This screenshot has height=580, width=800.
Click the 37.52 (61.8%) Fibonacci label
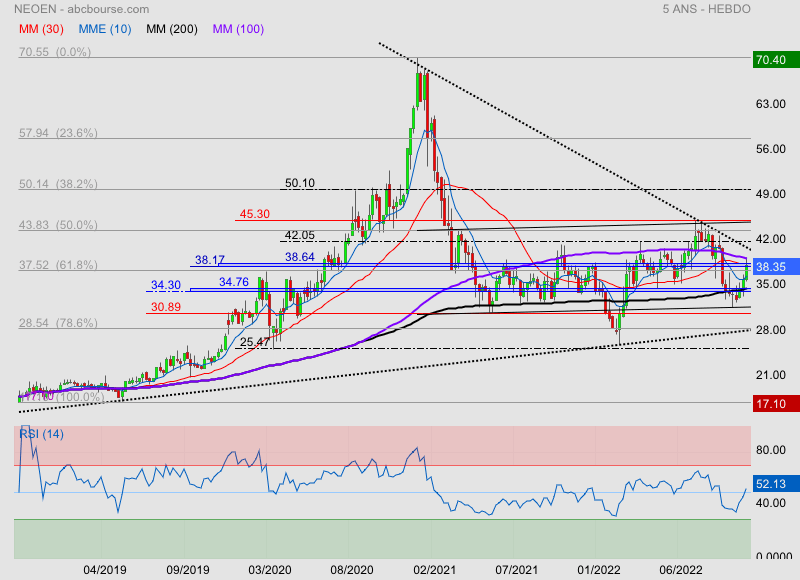pyautogui.click(x=58, y=265)
